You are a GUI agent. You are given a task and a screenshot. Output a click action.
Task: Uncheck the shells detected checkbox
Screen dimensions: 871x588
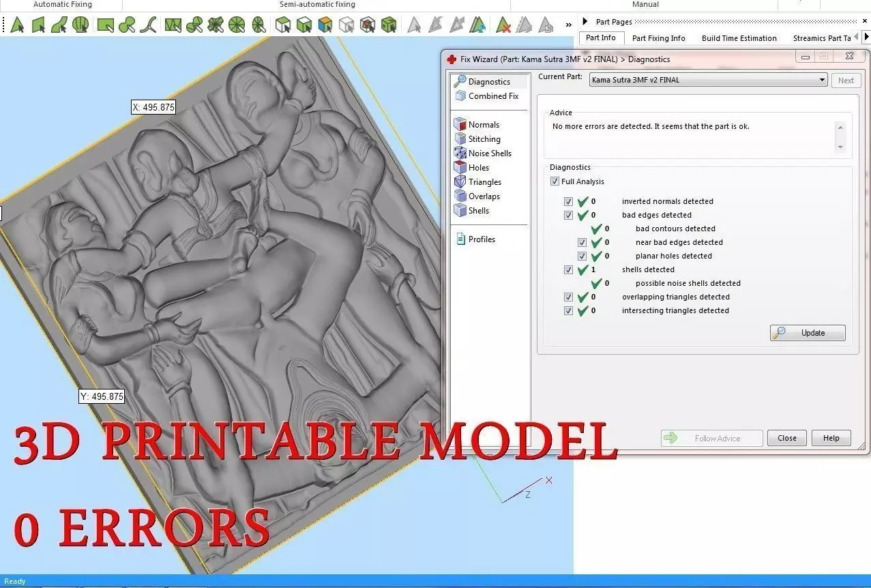[569, 269]
